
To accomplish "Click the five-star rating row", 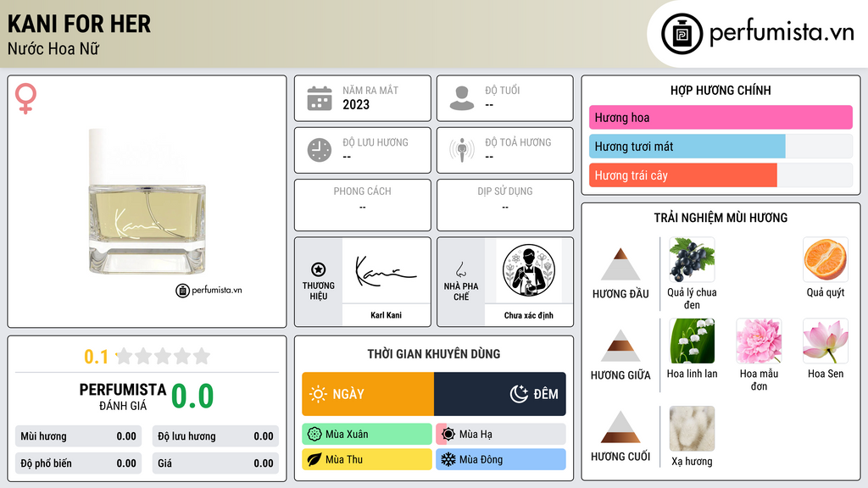I will point(164,357).
